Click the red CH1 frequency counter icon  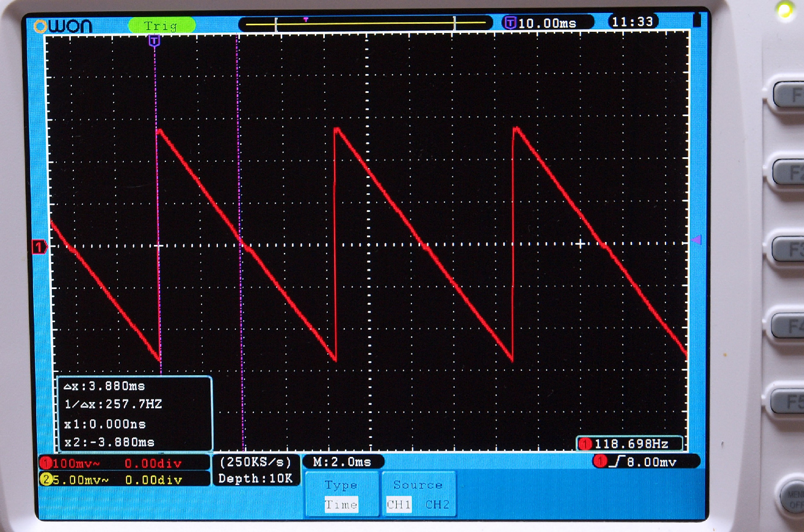585,444
